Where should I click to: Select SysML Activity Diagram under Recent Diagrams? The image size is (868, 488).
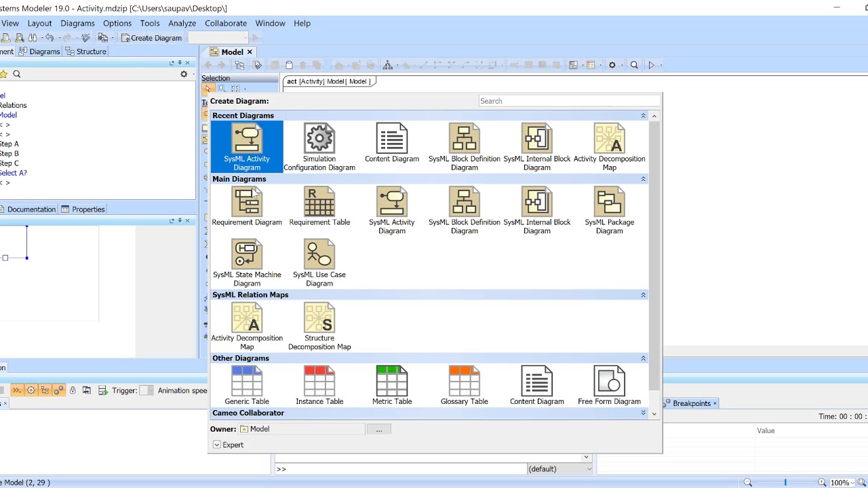(x=247, y=147)
